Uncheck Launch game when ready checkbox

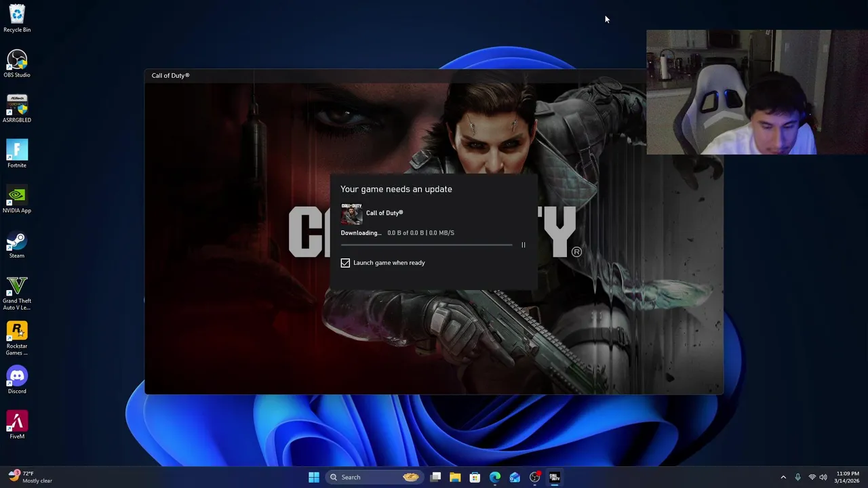click(x=345, y=263)
